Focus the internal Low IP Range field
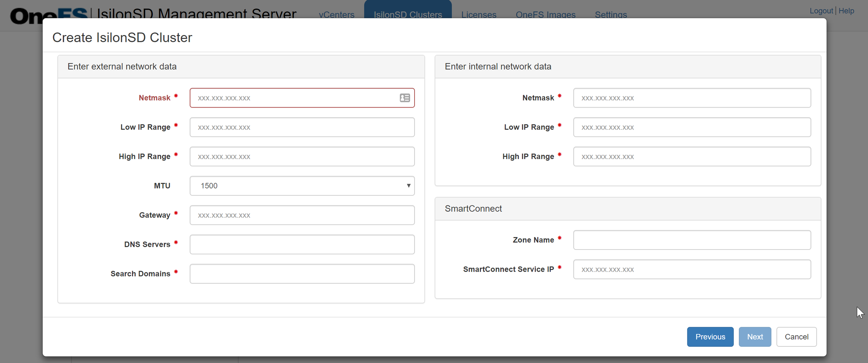The image size is (868, 363). coord(692,127)
